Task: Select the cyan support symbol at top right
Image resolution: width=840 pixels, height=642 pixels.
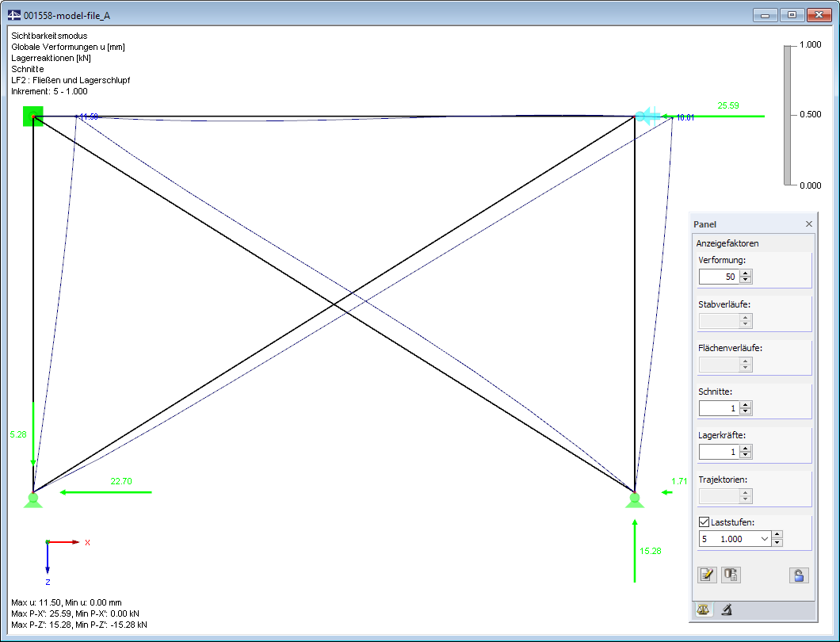Action: point(648,116)
